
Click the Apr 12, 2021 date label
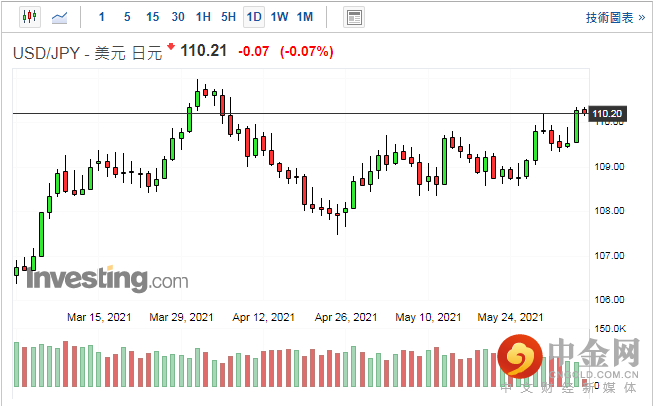coord(264,318)
